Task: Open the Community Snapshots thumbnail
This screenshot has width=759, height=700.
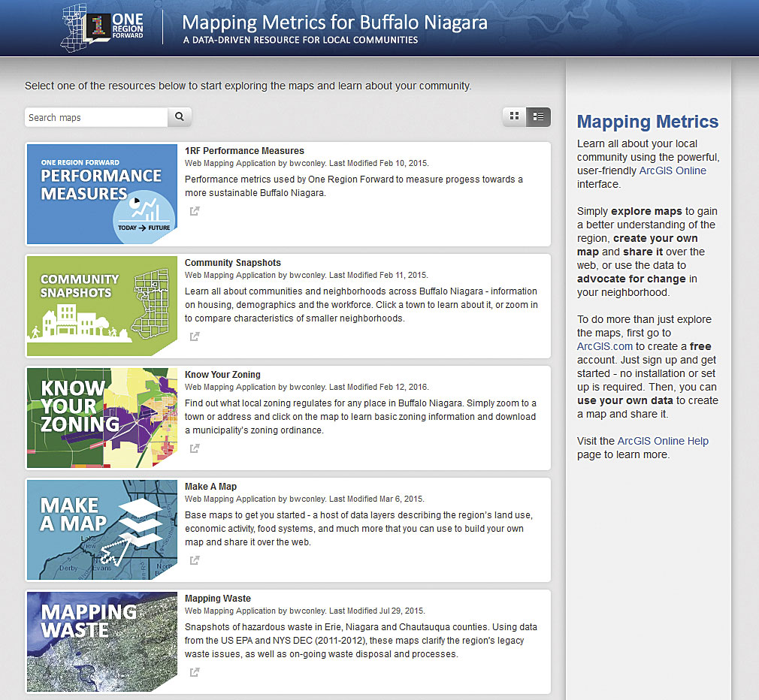Action: tap(102, 306)
